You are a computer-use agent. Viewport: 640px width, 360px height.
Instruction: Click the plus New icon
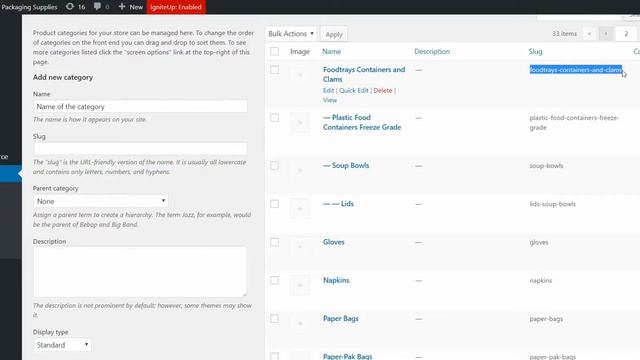(122, 7)
